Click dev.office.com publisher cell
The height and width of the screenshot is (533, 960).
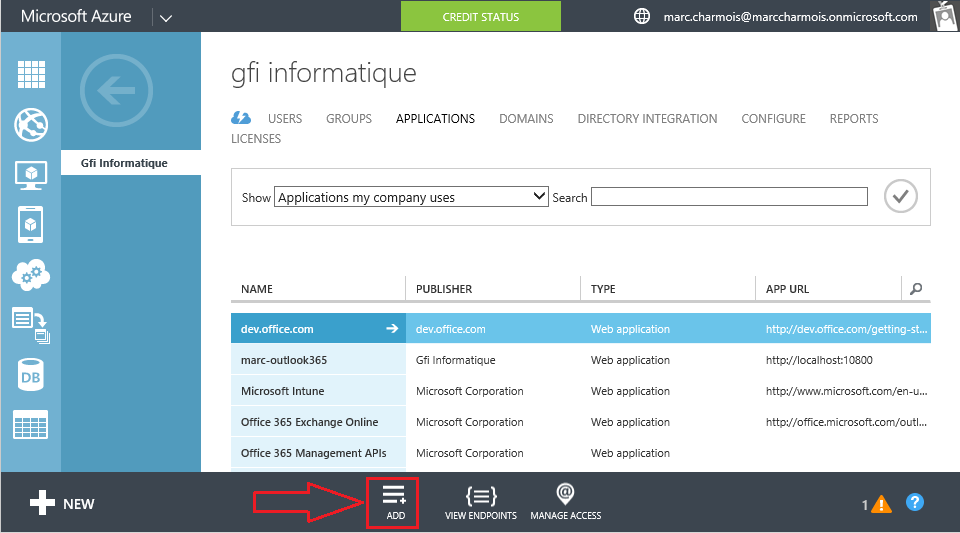coord(451,329)
